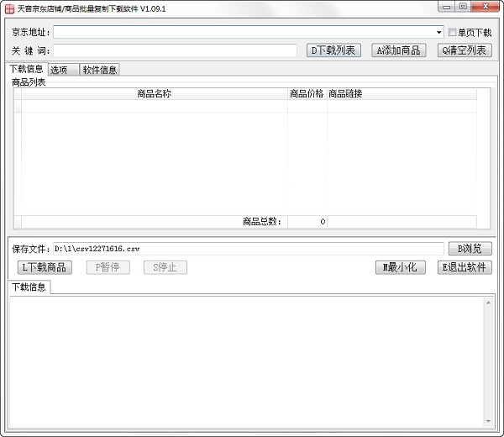Enable the 单页下载 checkbox
Image resolution: width=504 pixels, height=437 pixels.
tap(452, 32)
